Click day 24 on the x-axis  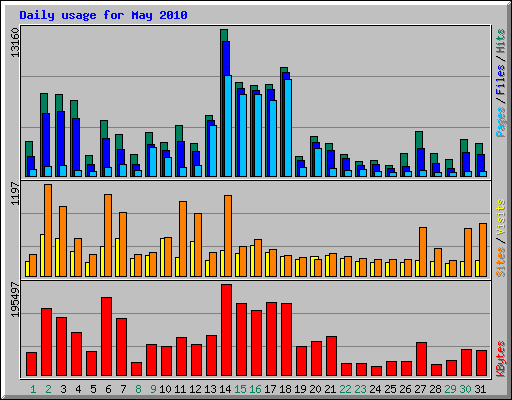point(375,389)
